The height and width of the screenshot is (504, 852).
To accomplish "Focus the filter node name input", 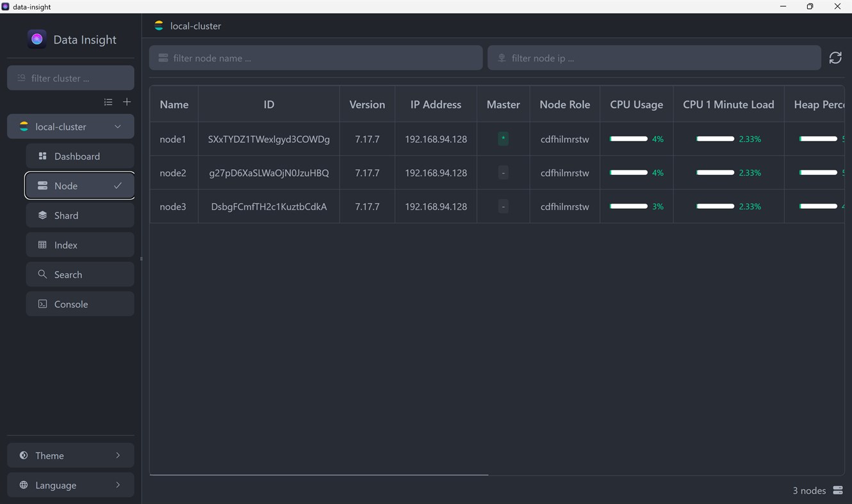I will [316, 58].
